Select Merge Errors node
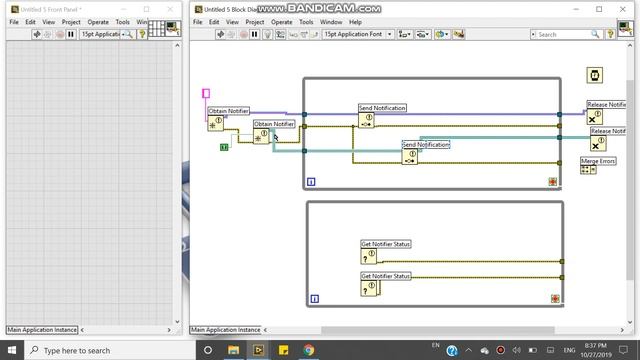 [589, 170]
